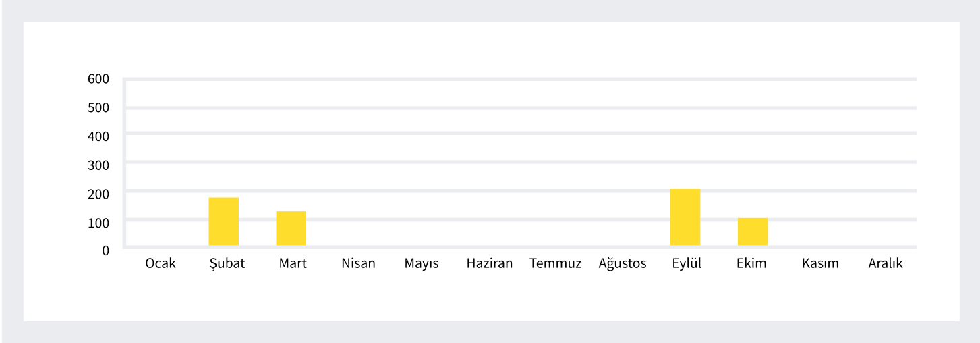Select the Ağustos axis label
Screen dimensions: 980x343
[622, 263]
